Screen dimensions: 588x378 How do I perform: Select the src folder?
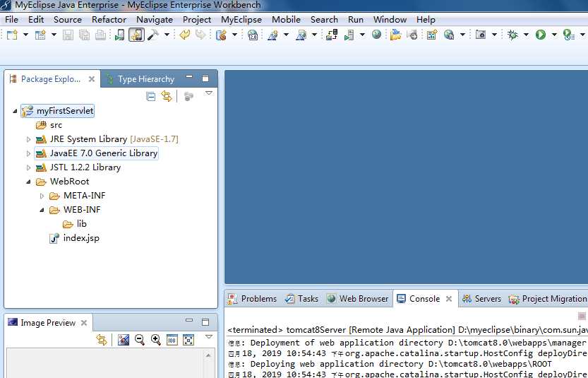49,125
